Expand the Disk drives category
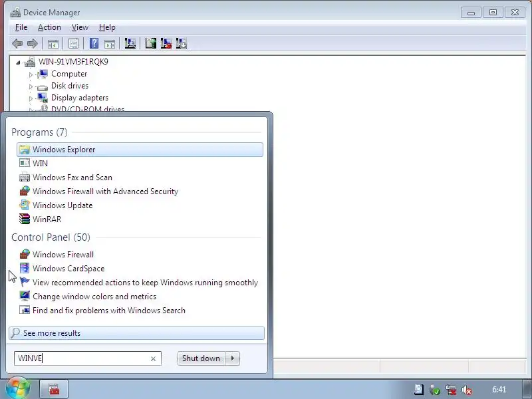This screenshot has width=532, height=399. [x=31, y=86]
